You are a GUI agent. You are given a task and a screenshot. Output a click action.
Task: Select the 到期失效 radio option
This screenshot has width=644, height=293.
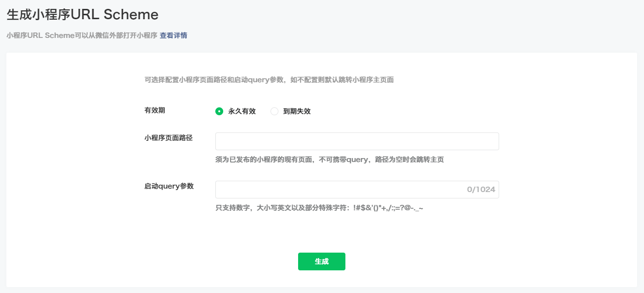point(274,111)
